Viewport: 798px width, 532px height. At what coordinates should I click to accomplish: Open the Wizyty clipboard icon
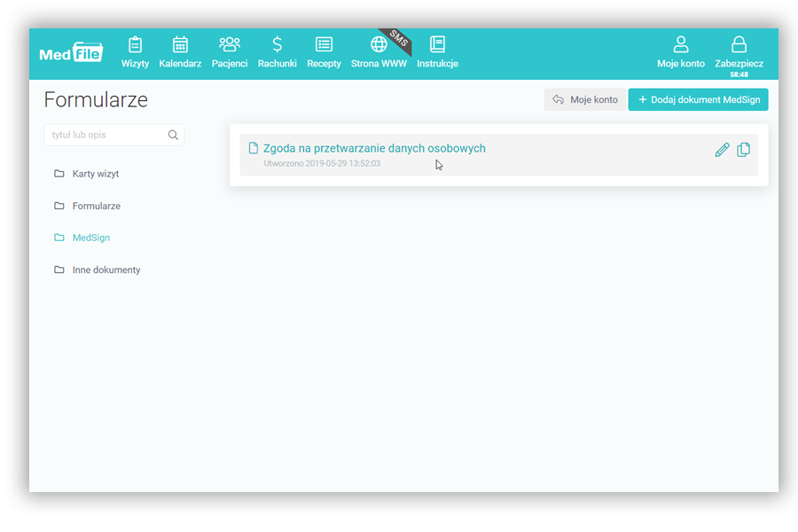(135, 45)
